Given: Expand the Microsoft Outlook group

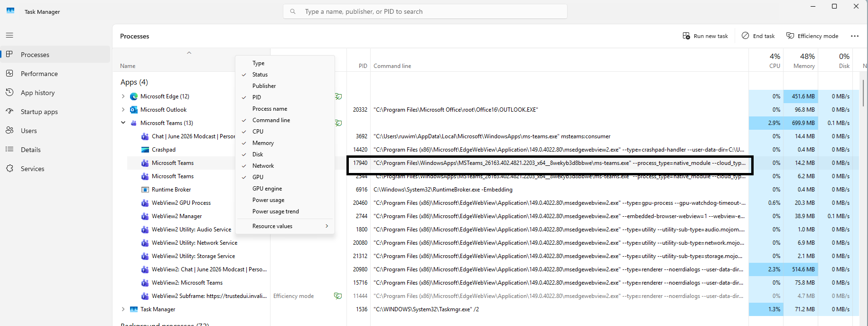Looking at the screenshot, I should [123, 110].
